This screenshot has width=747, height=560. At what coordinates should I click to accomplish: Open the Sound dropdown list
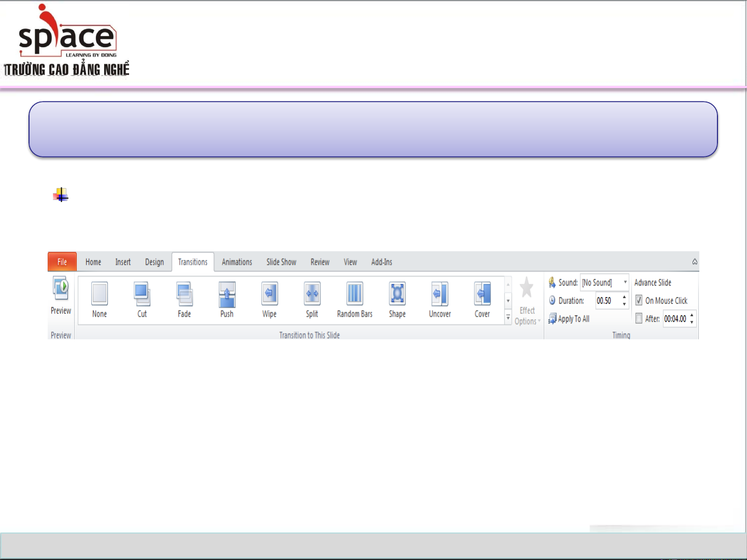click(x=625, y=282)
